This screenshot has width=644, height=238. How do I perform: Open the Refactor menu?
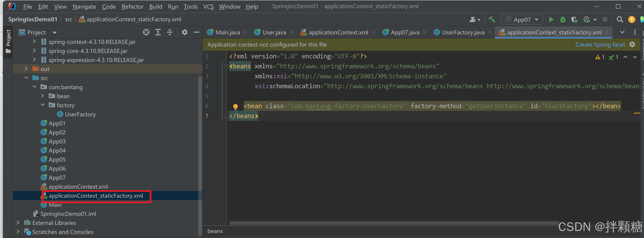tap(132, 7)
